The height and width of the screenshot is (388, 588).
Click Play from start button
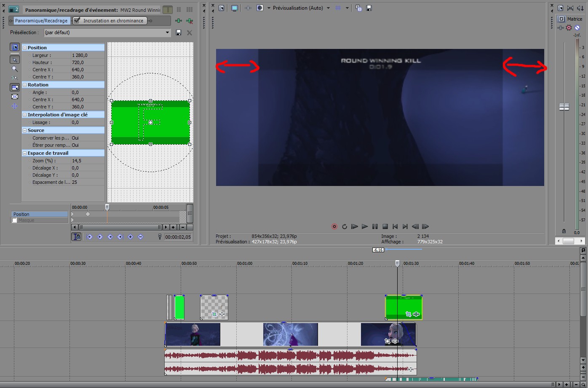tap(355, 226)
